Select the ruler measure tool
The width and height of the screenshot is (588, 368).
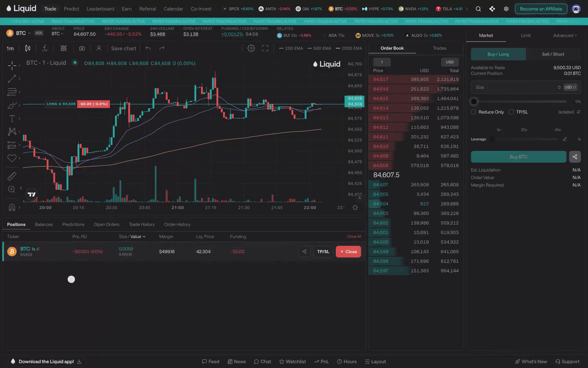[x=12, y=176]
